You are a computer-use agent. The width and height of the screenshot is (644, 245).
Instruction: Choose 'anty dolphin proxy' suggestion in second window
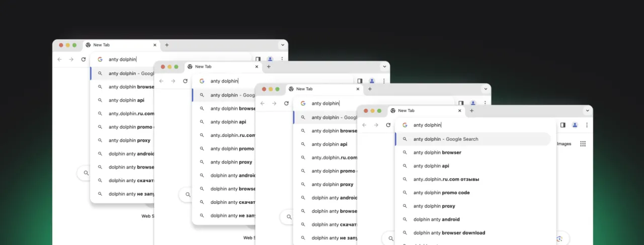[x=223, y=162]
